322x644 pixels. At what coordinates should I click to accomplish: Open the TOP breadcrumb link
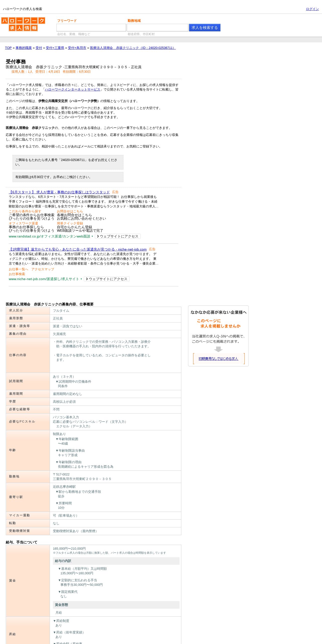point(8,48)
